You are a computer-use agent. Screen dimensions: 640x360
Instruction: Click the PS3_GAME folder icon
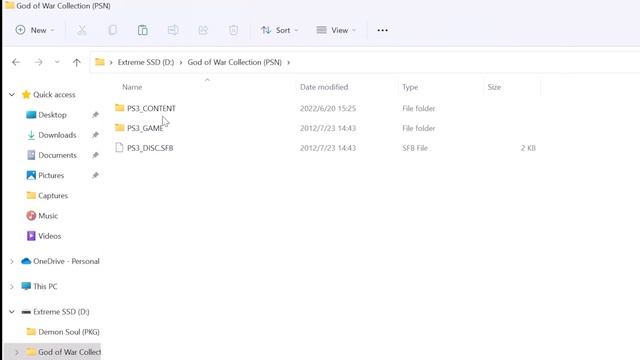120,128
